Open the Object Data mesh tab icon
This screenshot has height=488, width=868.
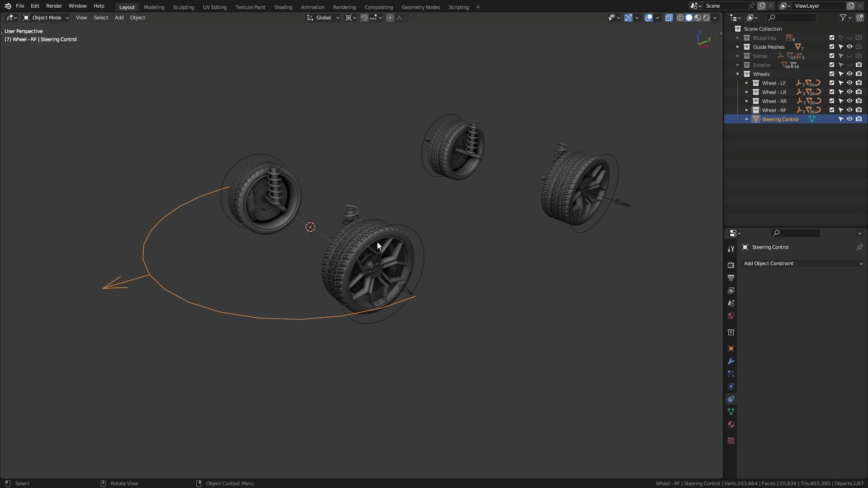pos(731,412)
